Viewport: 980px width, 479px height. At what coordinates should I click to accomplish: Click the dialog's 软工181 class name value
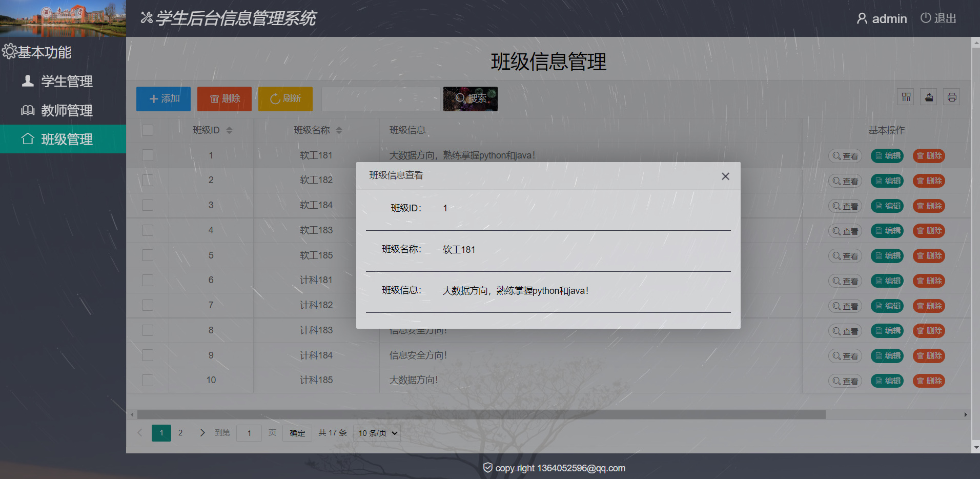[459, 250]
